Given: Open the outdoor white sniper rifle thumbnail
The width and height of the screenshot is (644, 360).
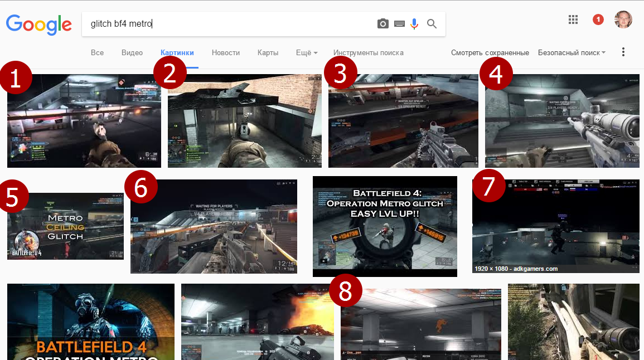Looking at the screenshot, I should pyautogui.click(x=573, y=322).
